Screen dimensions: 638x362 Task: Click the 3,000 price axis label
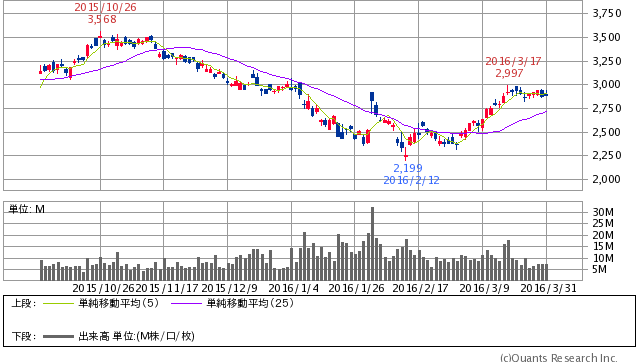(607, 85)
